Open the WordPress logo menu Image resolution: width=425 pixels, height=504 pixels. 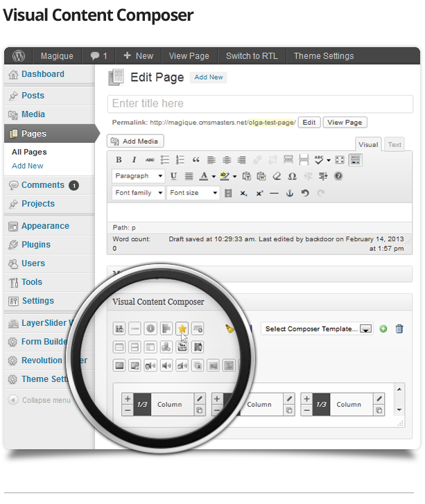click(19, 56)
